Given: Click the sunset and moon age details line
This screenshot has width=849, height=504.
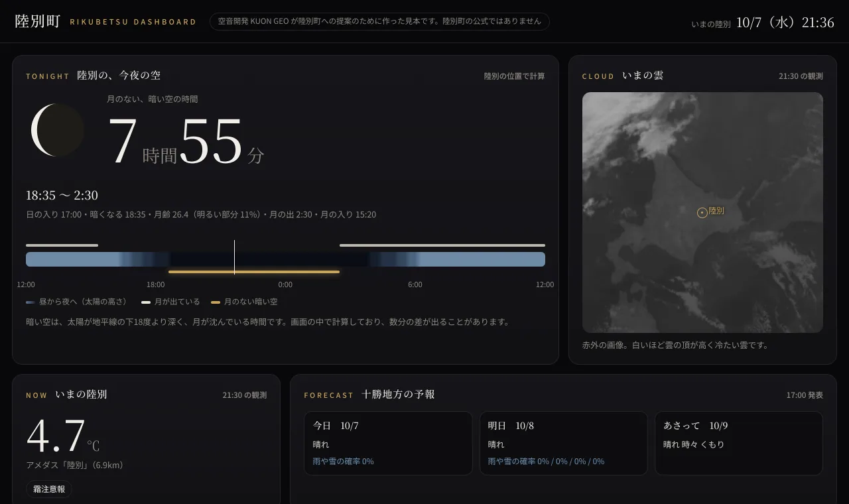Looking at the screenshot, I should coord(201,215).
